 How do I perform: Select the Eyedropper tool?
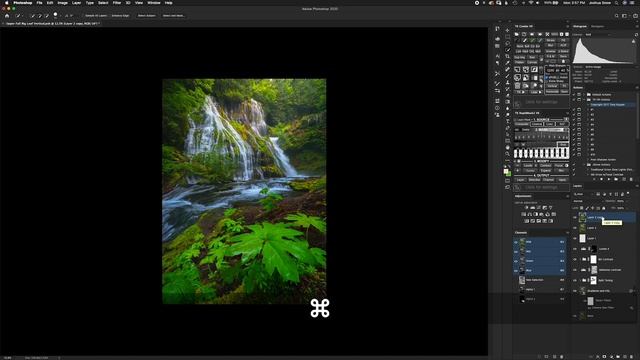507,63
